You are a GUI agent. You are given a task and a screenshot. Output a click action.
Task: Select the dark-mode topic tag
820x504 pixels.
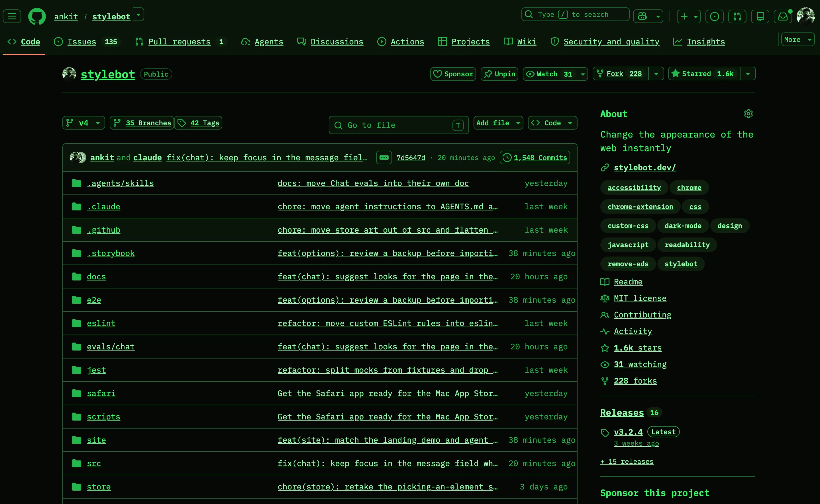[683, 226]
